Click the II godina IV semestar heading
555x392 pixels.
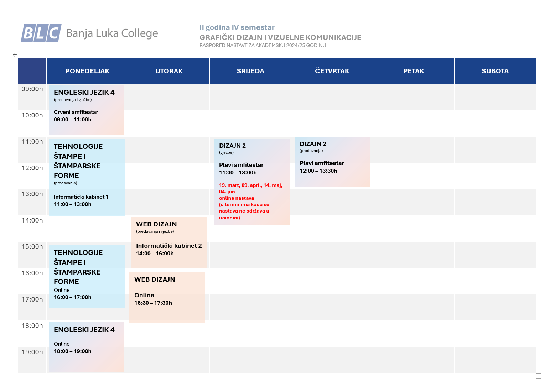(237, 27)
